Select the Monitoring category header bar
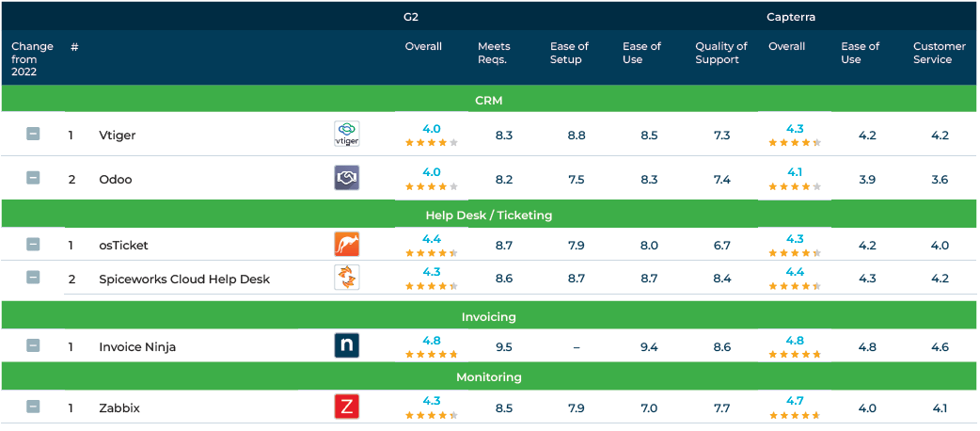 489,377
